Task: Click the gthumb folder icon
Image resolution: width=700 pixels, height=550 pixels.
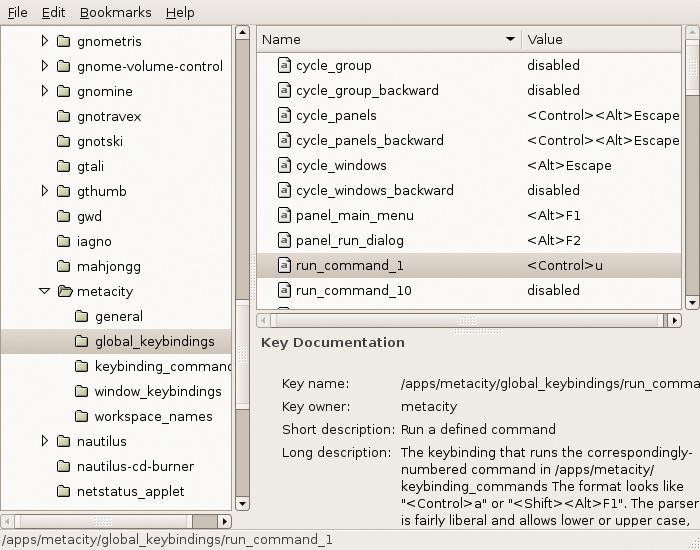Action: click(64, 191)
